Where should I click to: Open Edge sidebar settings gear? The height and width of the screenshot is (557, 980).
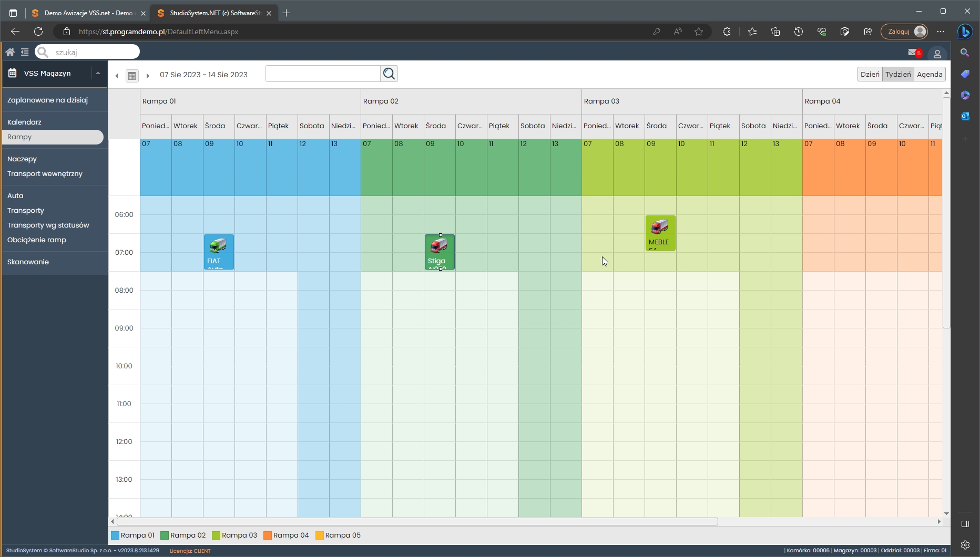point(965,545)
